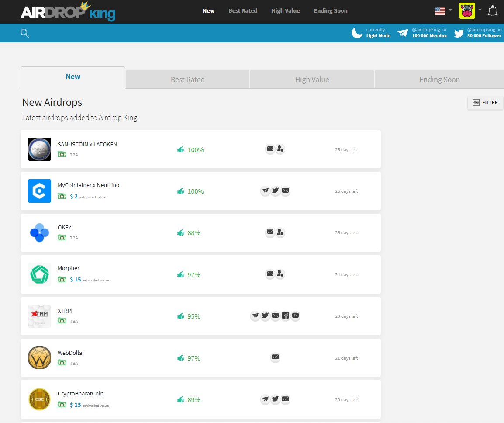Image resolution: width=504 pixels, height=423 pixels.
Task: Open notifications bell icon
Action: tap(493, 10)
